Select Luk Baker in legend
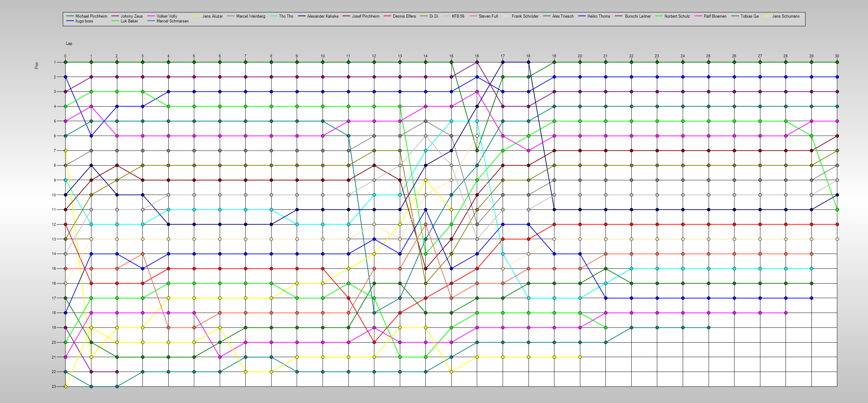 tap(125, 21)
